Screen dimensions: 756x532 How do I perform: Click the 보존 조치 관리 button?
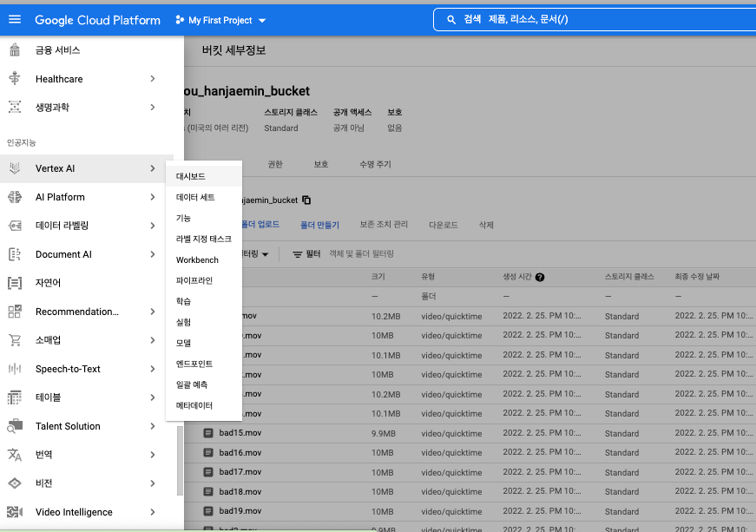[384, 225]
